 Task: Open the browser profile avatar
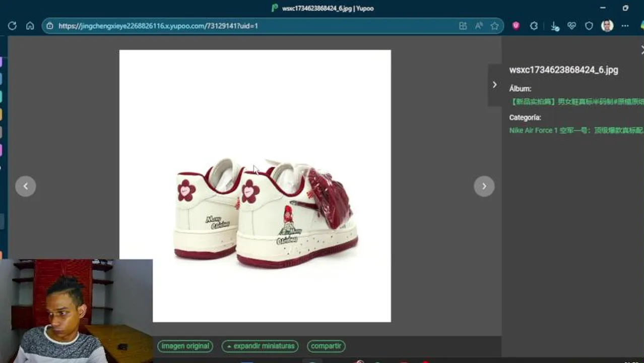pyautogui.click(x=607, y=26)
